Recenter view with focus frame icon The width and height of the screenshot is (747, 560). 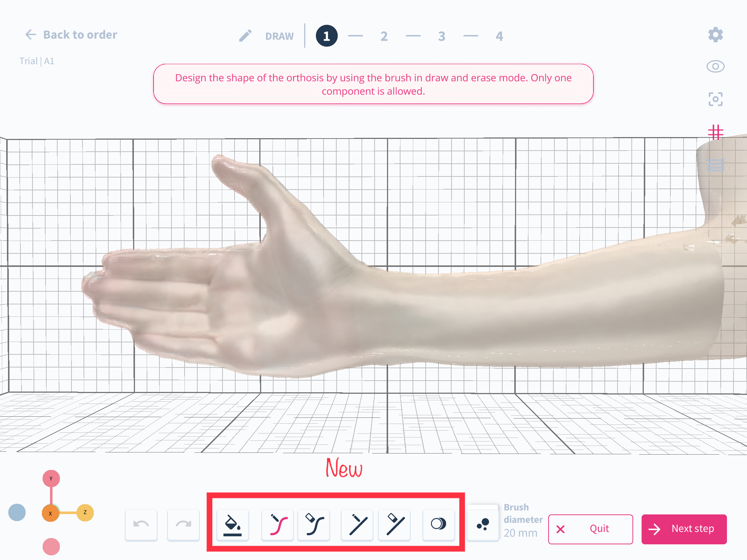click(715, 99)
